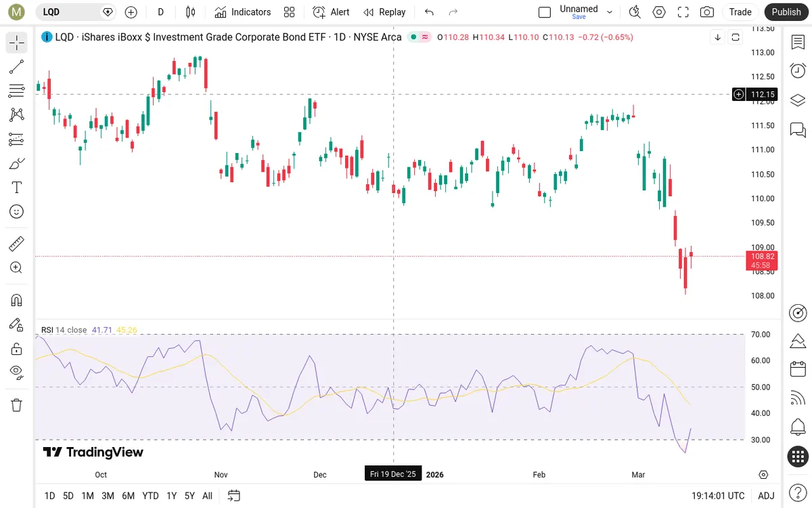Save the Unnamed layout
This screenshot has width=812, height=508.
point(579,17)
